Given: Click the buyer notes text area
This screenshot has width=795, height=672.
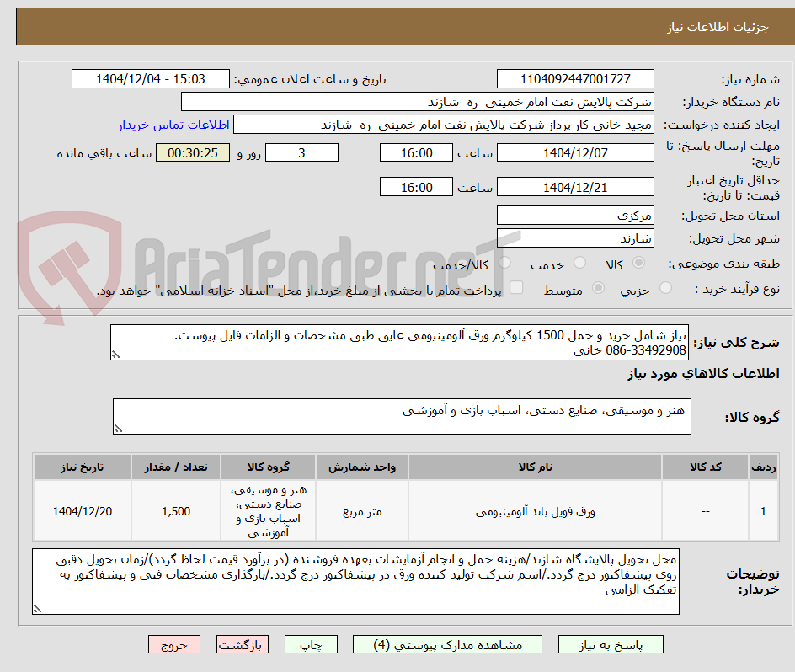Looking at the screenshot, I should [x=355, y=581].
